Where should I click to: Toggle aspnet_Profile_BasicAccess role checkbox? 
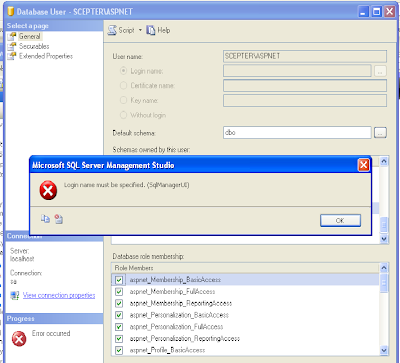pyautogui.click(x=119, y=350)
